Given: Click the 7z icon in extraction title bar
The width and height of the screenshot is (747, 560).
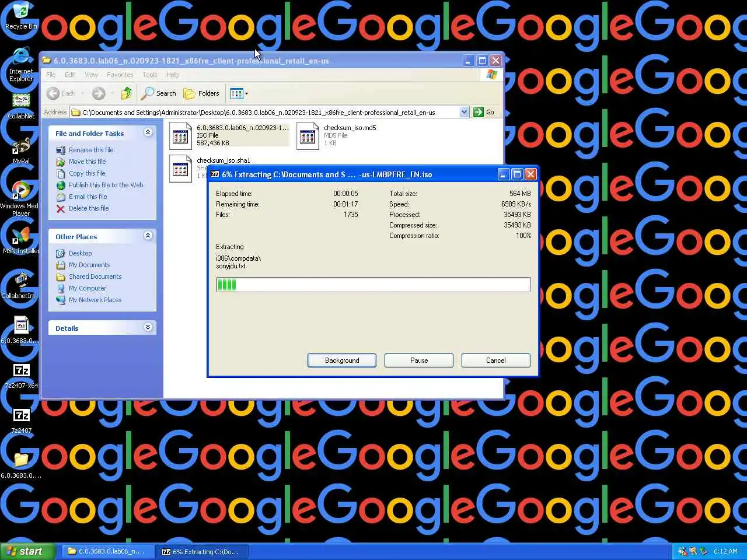Looking at the screenshot, I should [215, 174].
